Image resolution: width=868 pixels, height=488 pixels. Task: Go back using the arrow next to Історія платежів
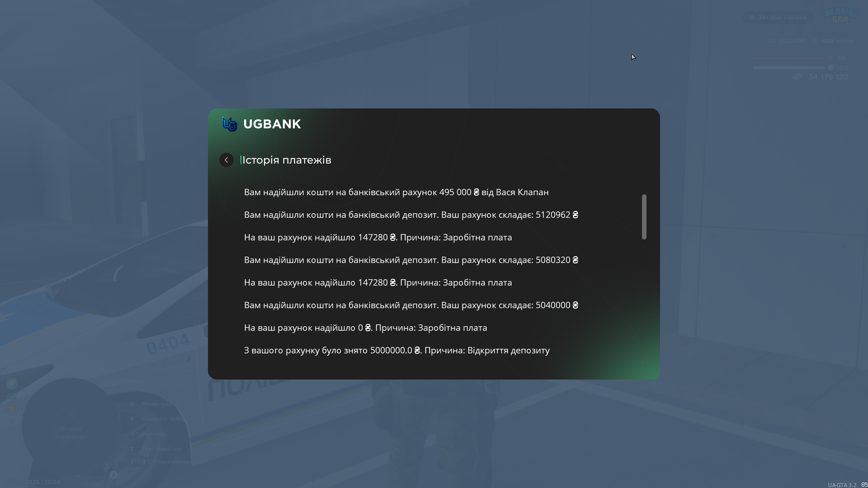tap(226, 160)
